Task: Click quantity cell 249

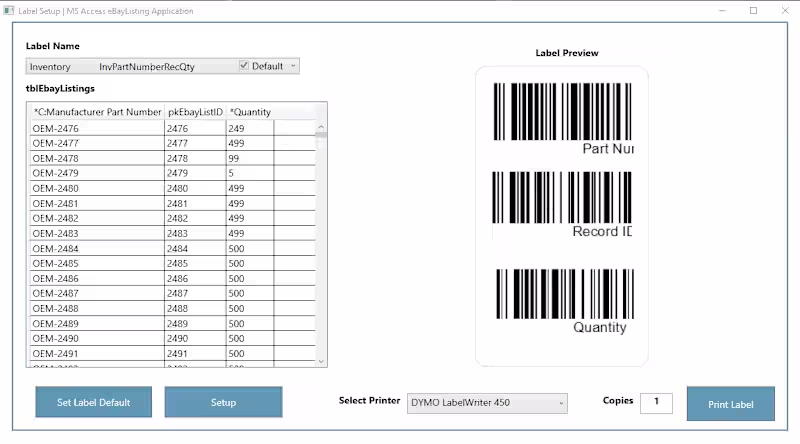Action: pos(250,128)
